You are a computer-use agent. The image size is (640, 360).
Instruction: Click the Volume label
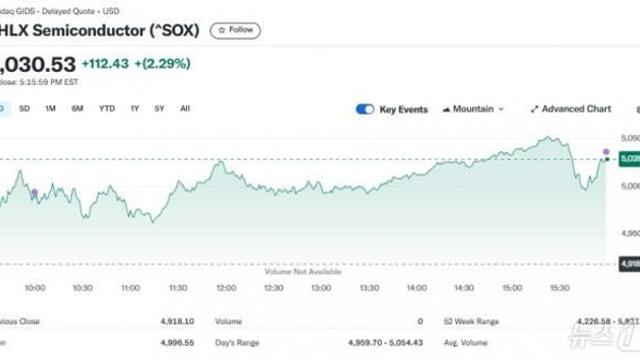(229, 322)
